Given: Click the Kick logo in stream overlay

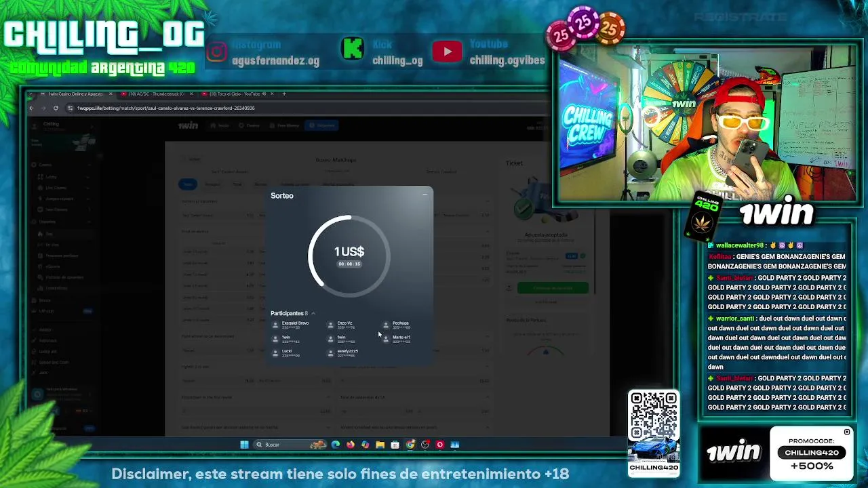Looking at the screenshot, I should 353,49.
